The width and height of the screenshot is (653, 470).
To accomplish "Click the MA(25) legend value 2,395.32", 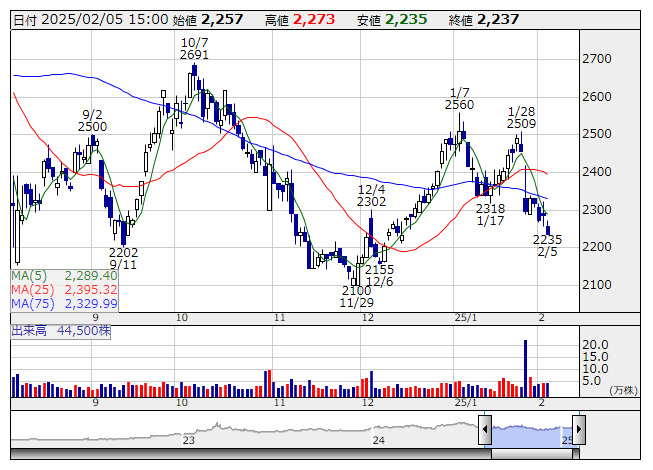I will (x=91, y=290).
